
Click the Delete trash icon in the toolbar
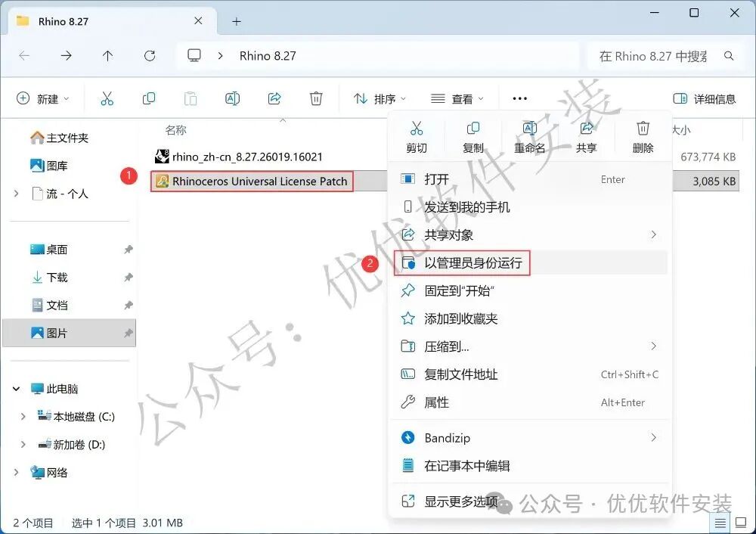click(316, 99)
